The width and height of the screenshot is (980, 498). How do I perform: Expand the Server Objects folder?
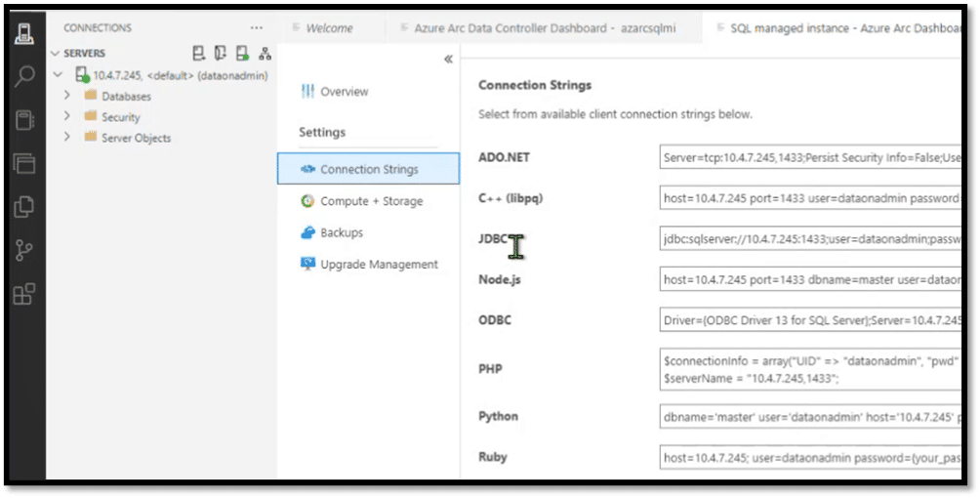[x=67, y=137]
